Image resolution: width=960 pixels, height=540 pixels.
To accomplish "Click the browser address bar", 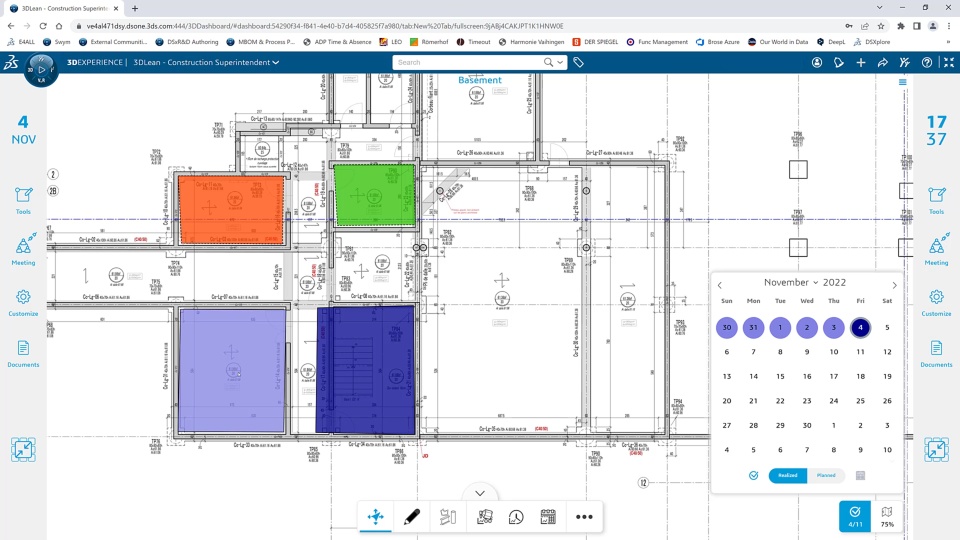I will [x=453, y=26].
